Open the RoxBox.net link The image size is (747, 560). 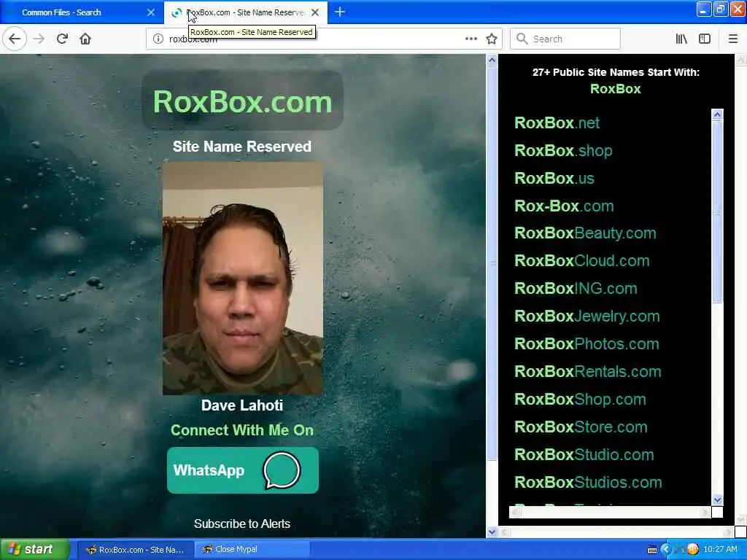tap(557, 122)
